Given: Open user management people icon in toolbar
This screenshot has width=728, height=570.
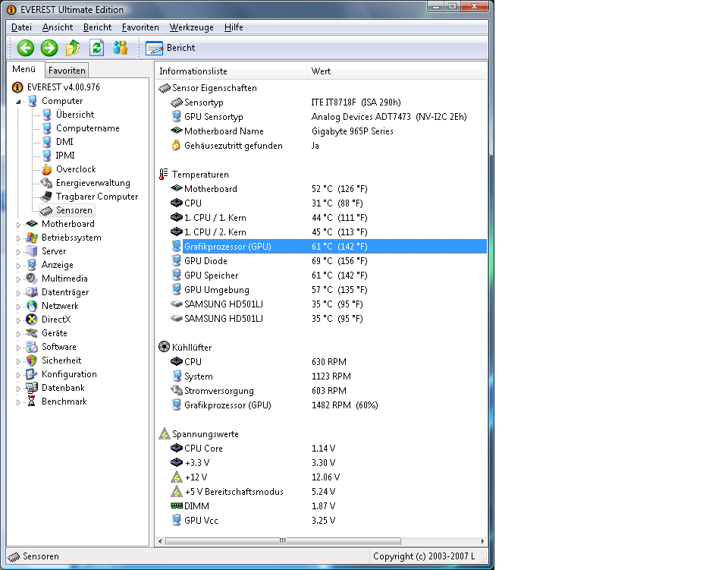Looking at the screenshot, I should point(121,47).
